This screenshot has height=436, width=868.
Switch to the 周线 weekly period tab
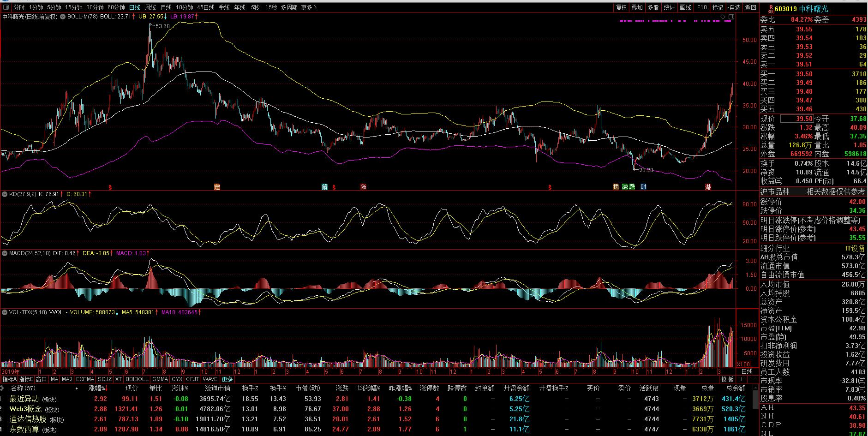pyautogui.click(x=150, y=7)
